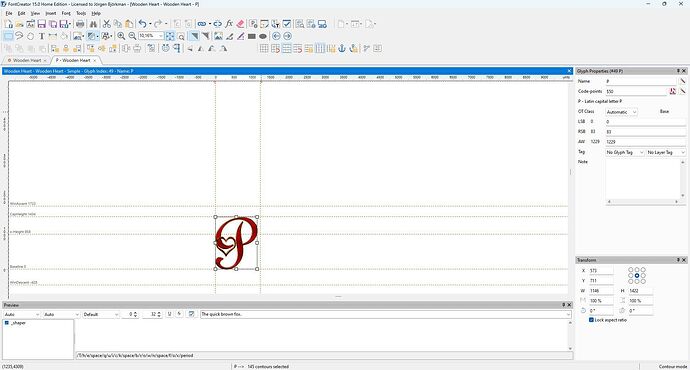The height and width of the screenshot is (370, 690).
Task: Go to next glyph arrow icon
Action: tap(287, 36)
